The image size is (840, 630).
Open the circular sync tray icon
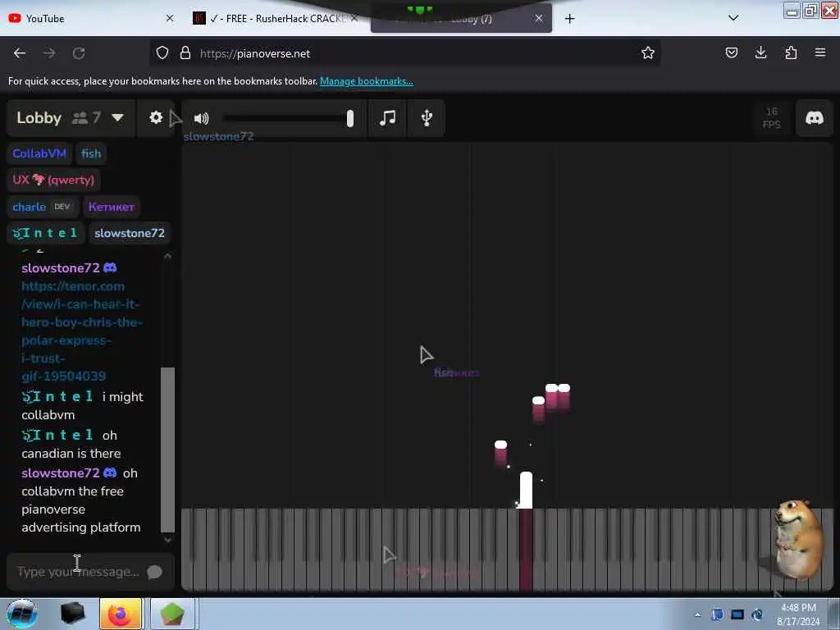[757, 614]
